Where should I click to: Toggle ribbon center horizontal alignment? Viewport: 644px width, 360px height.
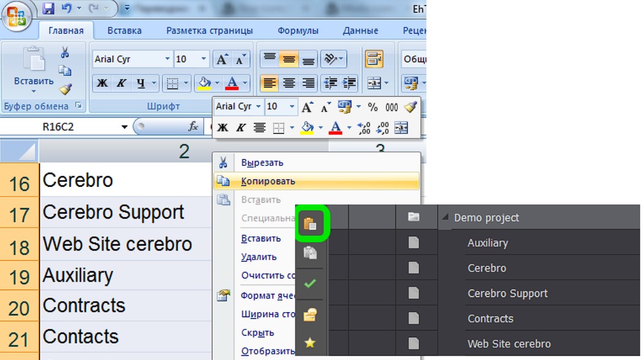point(289,83)
